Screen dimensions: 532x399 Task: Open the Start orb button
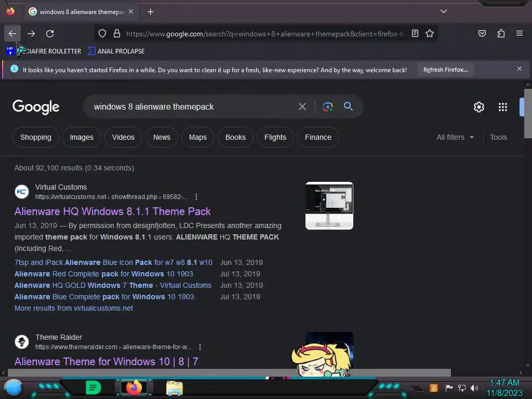click(13, 388)
